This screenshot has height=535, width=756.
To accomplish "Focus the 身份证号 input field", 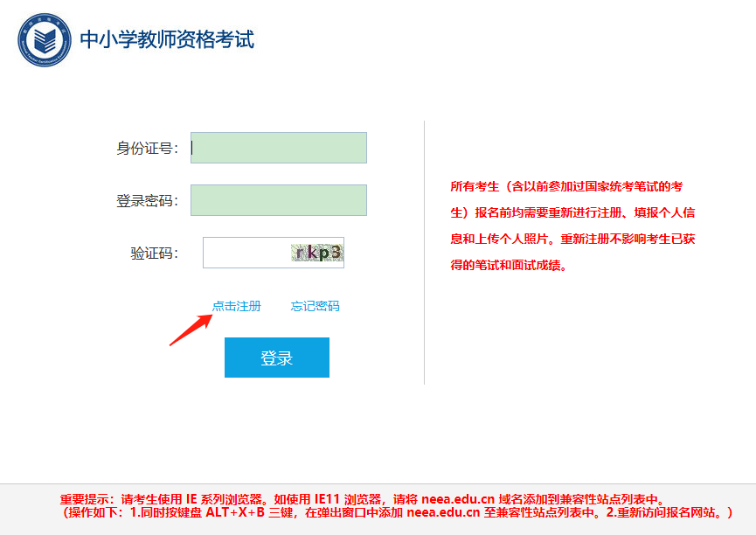I will pos(279,148).
